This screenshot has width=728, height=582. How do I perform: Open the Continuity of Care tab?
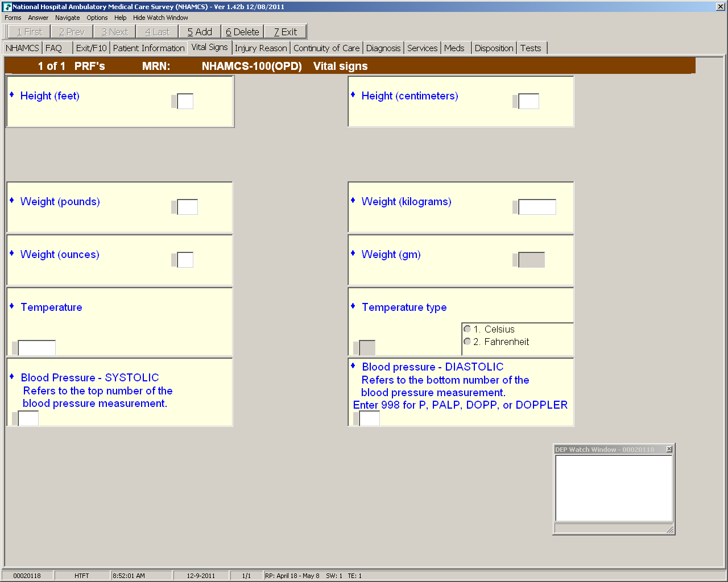(326, 48)
